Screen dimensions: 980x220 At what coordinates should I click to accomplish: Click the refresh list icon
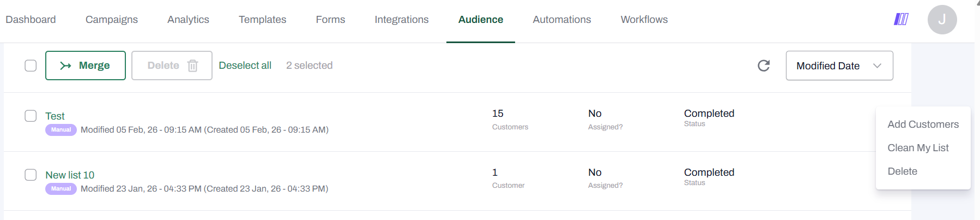coord(764,66)
